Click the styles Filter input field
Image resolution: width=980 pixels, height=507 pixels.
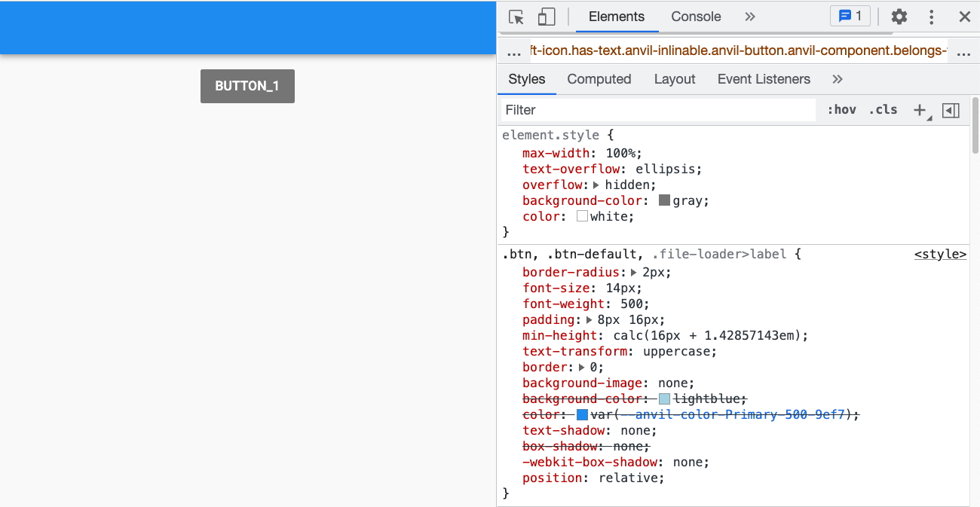(x=658, y=110)
